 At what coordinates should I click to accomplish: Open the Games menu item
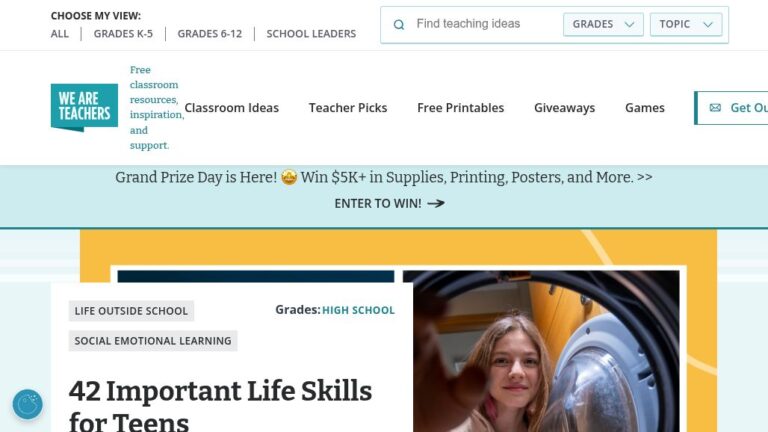(645, 108)
